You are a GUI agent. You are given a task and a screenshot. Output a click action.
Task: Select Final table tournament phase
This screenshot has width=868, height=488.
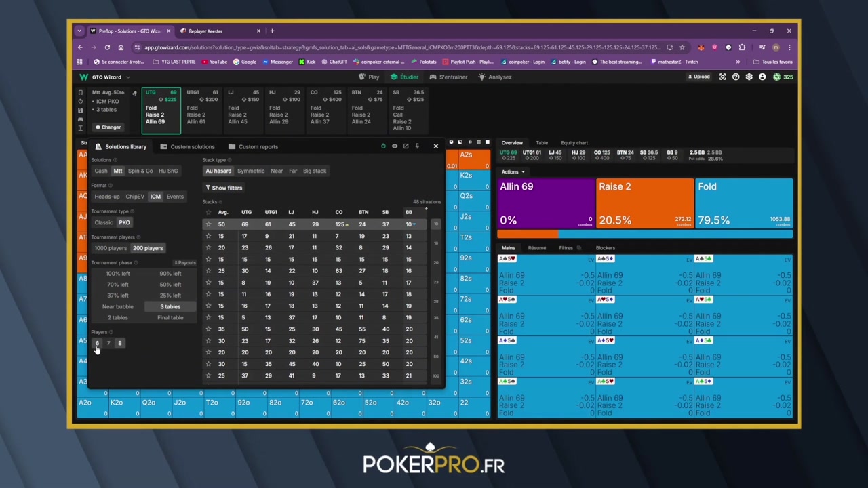[170, 317]
